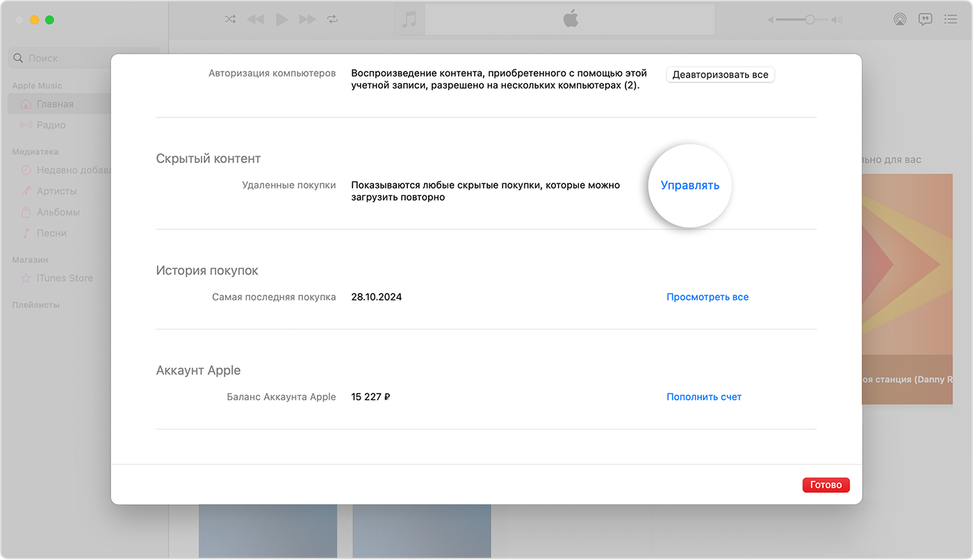Open Артисты in the sidebar
Screen dimensions: 973x560
(58, 191)
